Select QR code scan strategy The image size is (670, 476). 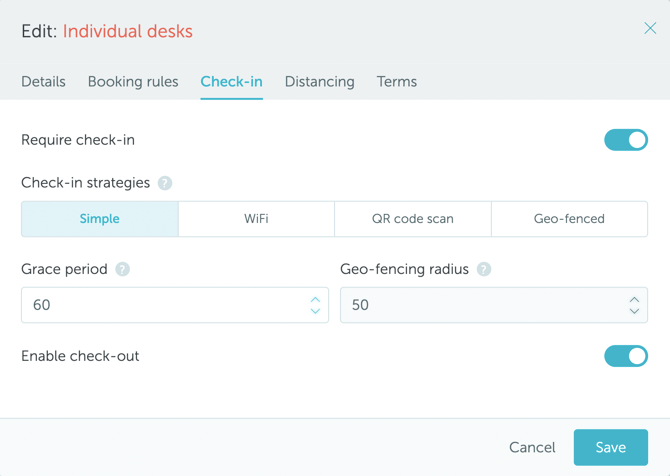pos(413,219)
